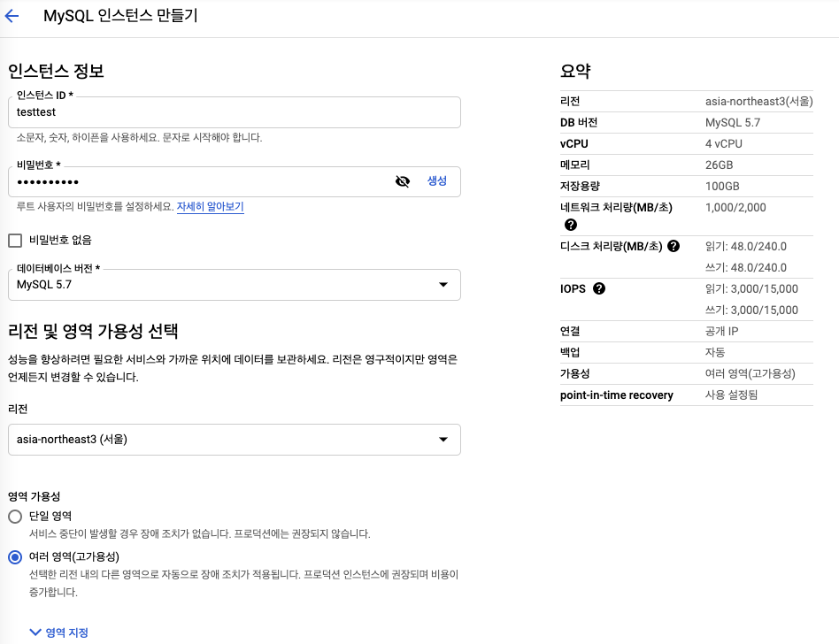Toggle password visibility with the eye icon
This screenshot has width=839, height=644.
(403, 180)
